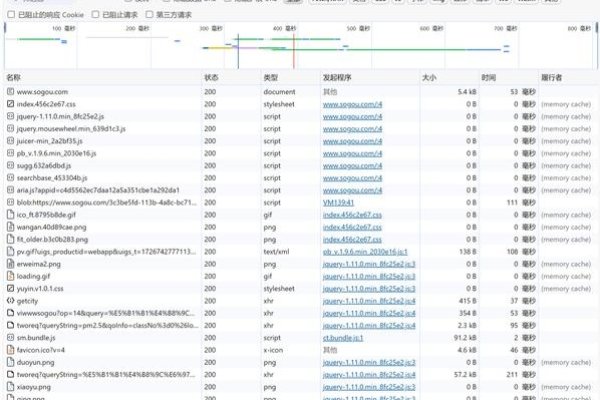The height and width of the screenshot is (400, 600).
Task: Sort by the 状态 column header
Action: [x=231, y=78]
